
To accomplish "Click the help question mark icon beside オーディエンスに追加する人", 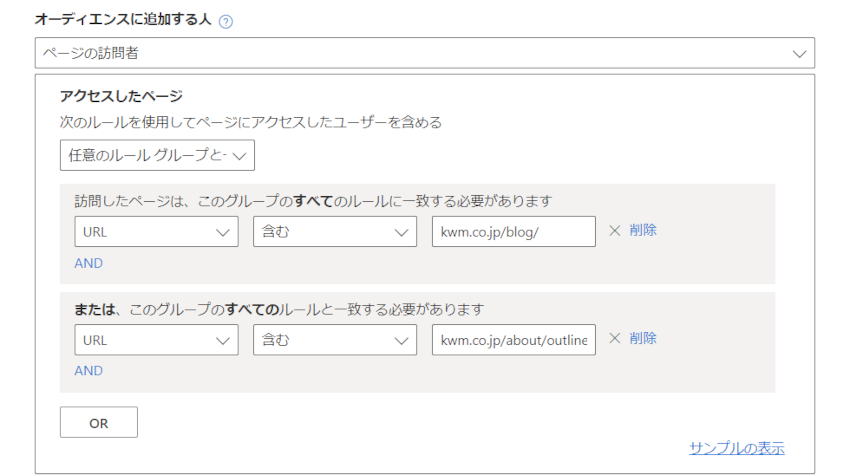I will (226, 22).
